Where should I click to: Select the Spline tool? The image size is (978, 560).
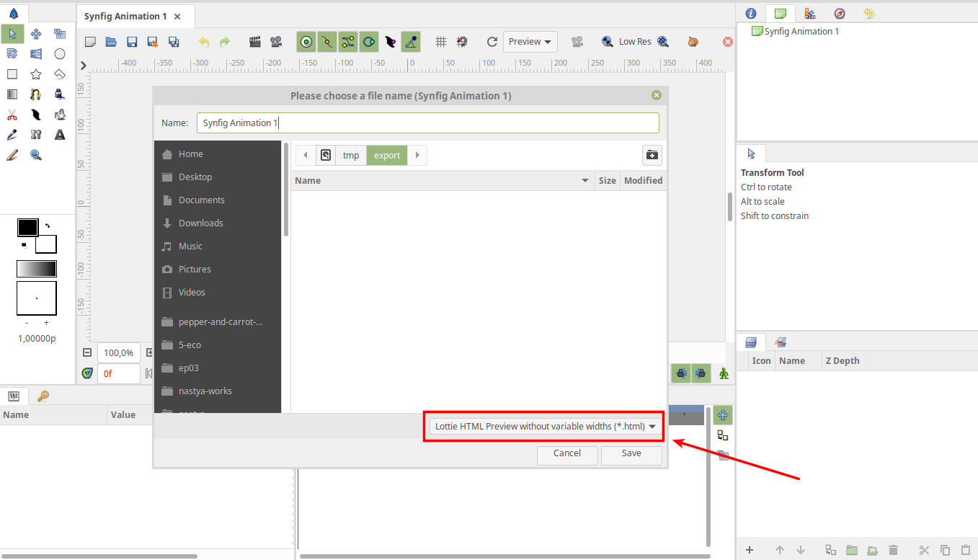click(36, 94)
